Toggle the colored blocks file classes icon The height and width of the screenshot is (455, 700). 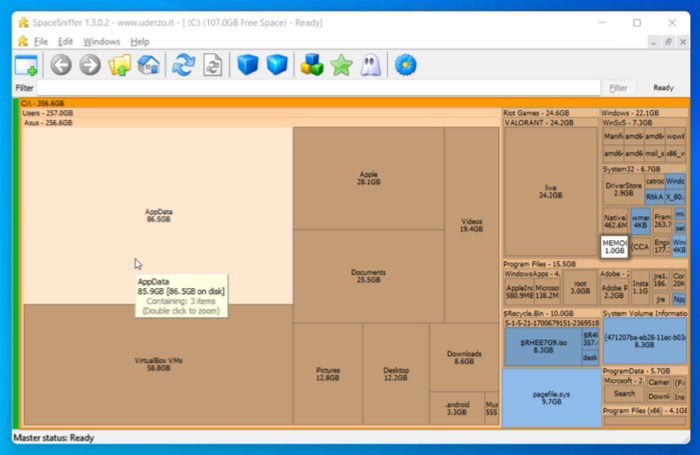coord(312,65)
